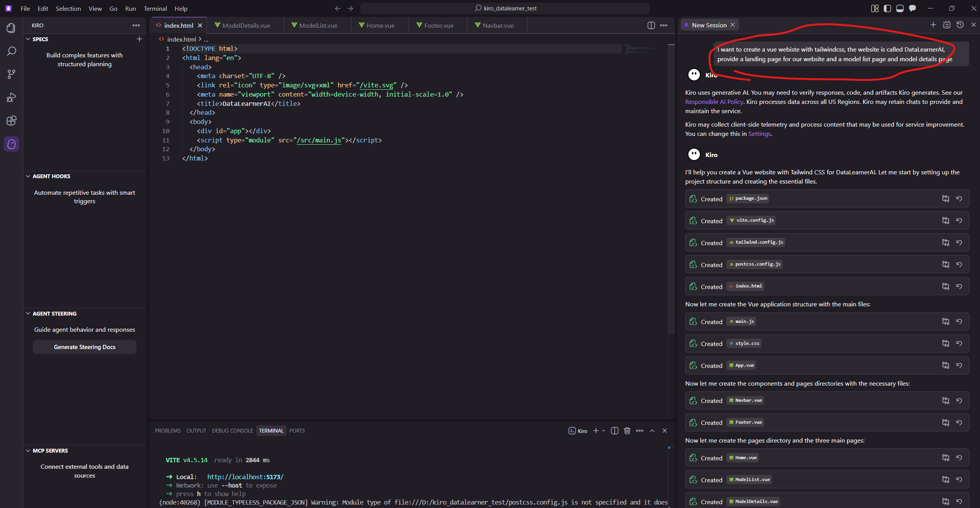Open editor more actions menu
This screenshot has height=508, width=980.
click(x=664, y=25)
